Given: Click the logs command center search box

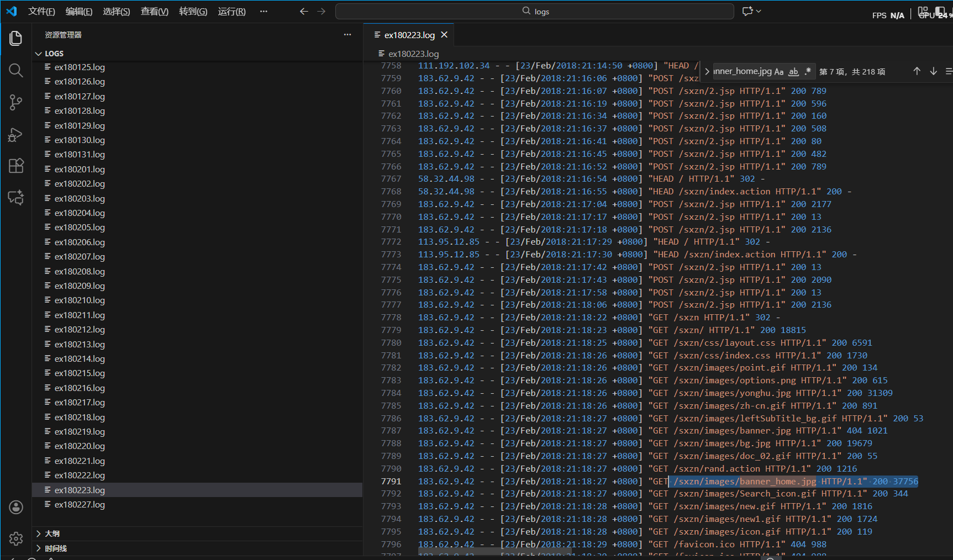Looking at the screenshot, I should 534,12.
